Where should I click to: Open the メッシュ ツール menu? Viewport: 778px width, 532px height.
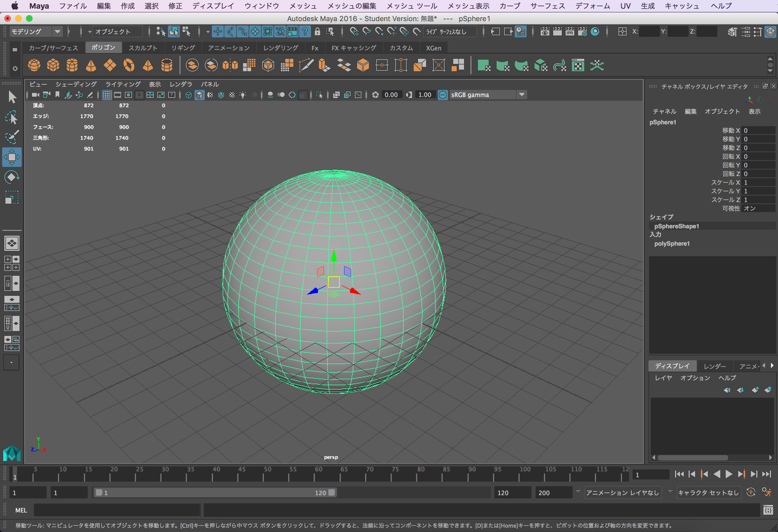pyautogui.click(x=411, y=6)
